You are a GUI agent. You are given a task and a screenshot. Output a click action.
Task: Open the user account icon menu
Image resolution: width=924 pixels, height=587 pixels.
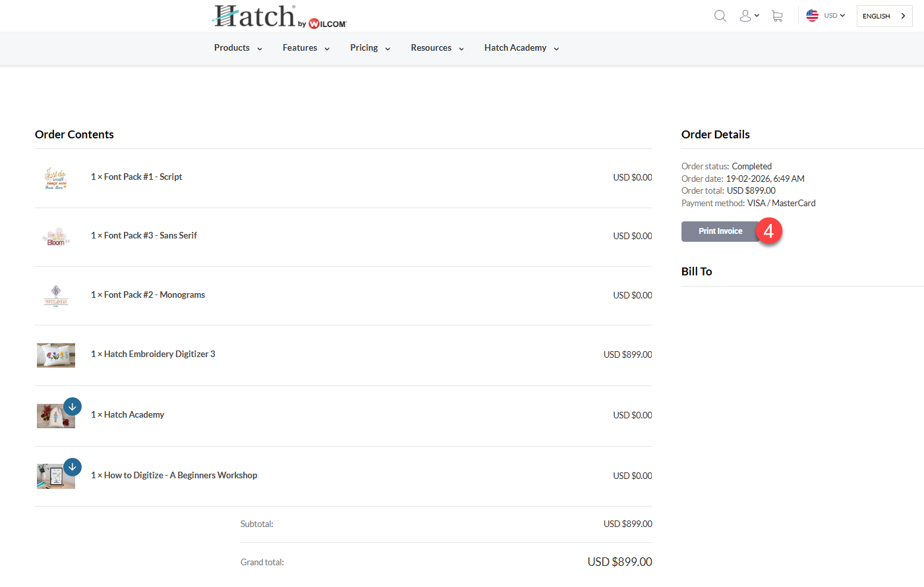click(x=748, y=16)
